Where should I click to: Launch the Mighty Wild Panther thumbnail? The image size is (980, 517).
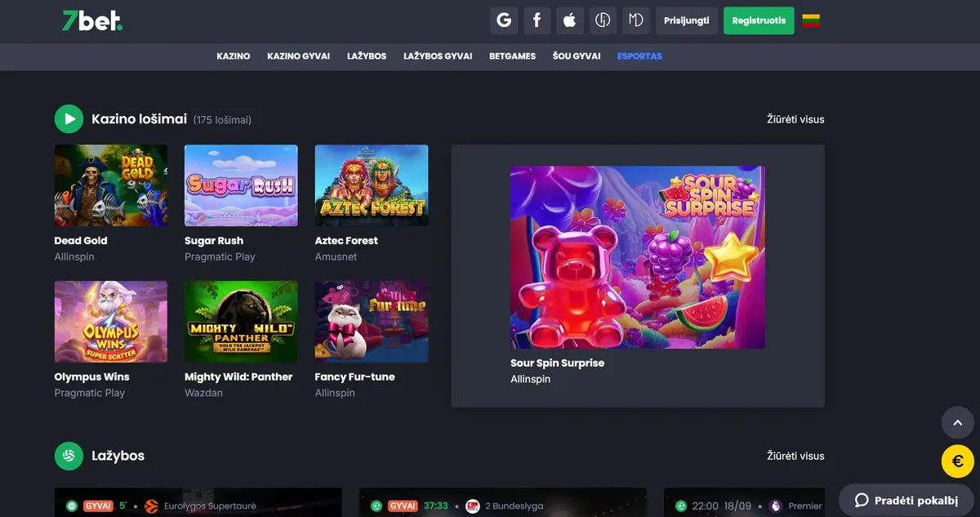click(241, 322)
